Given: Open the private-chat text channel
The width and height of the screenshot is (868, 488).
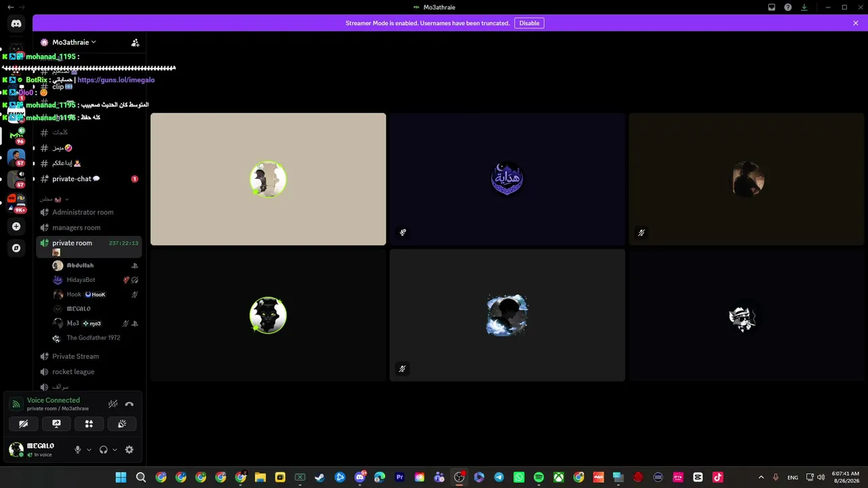Looking at the screenshot, I should pos(89,179).
